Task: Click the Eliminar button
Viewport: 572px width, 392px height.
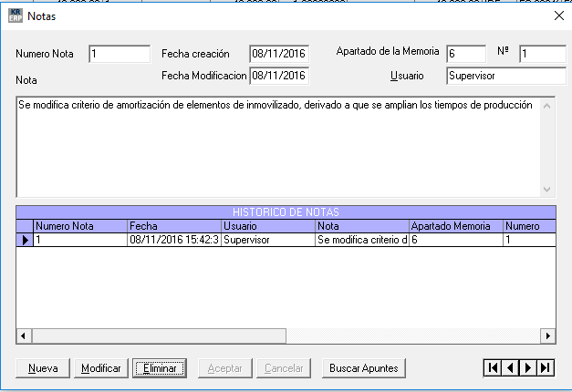Action: [160, 368]
